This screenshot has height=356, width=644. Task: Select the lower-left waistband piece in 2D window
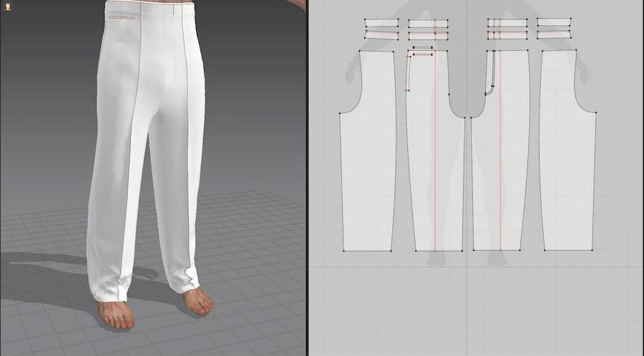(x=381, y=34)
